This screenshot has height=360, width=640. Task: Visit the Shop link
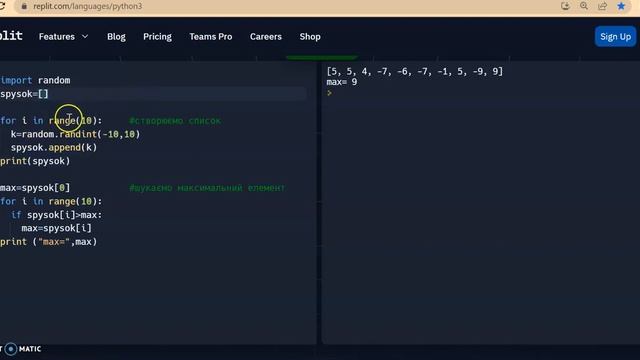point(310,37)
